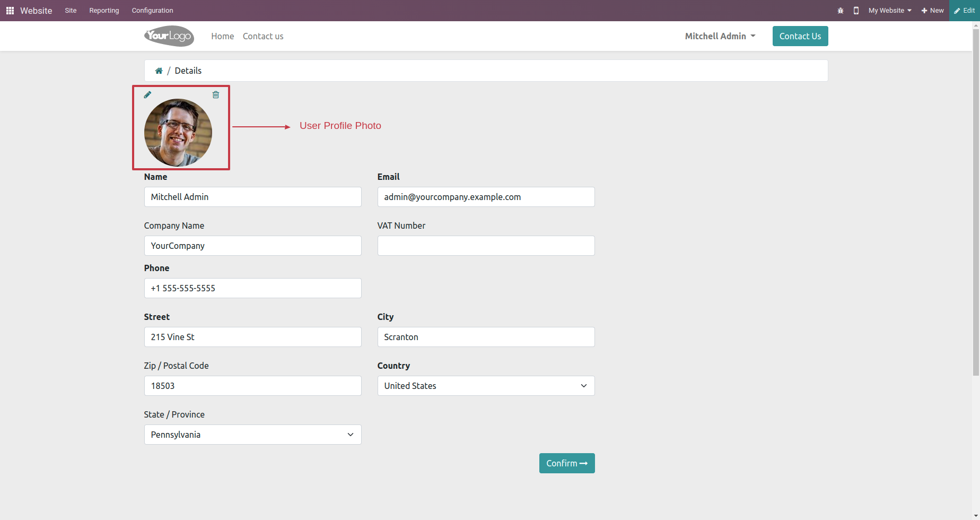The image size is (980, 520).
Task: Click the scroll down arrow on scrollbar
Action: coord(976,516)
